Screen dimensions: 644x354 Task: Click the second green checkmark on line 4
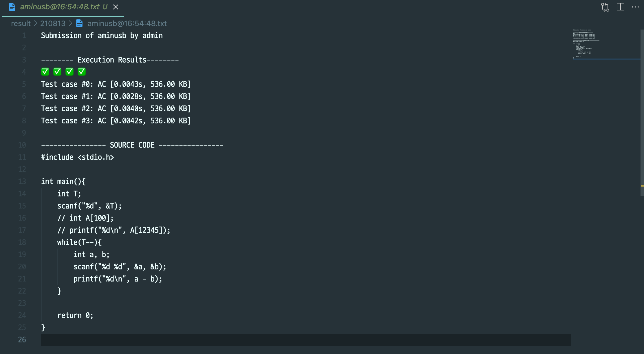tap(57, 72)
